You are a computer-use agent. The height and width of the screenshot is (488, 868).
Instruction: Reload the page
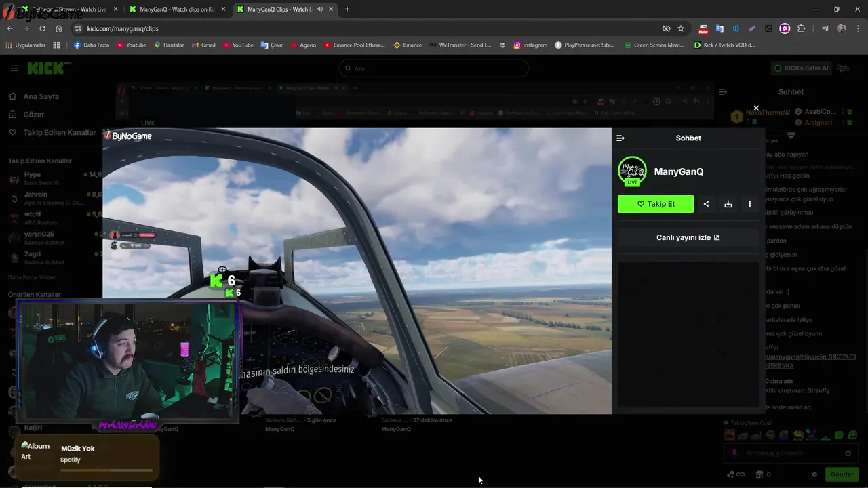[42, 28]
